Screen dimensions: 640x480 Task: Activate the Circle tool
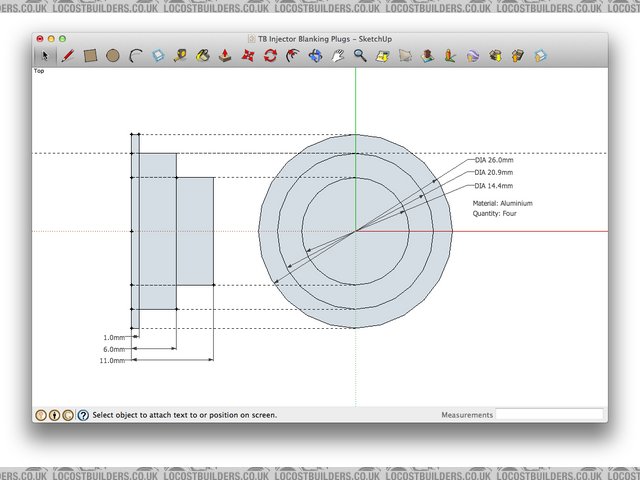pos(113,56)
